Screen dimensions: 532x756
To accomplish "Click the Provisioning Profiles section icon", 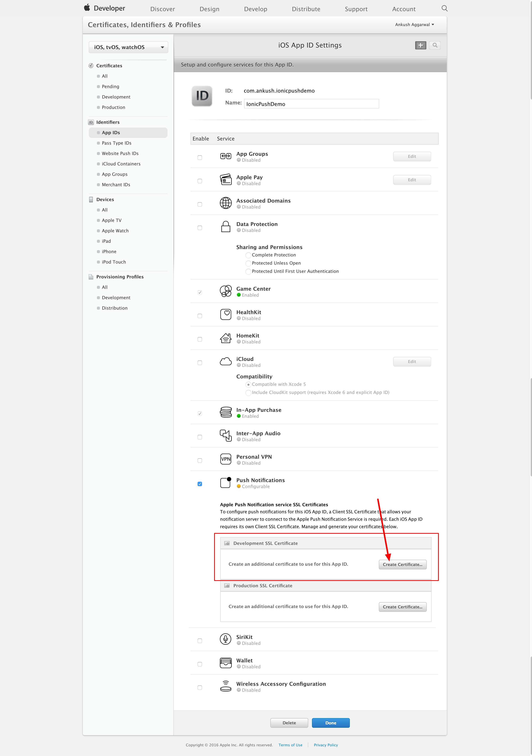I will [x=91, y=277].
